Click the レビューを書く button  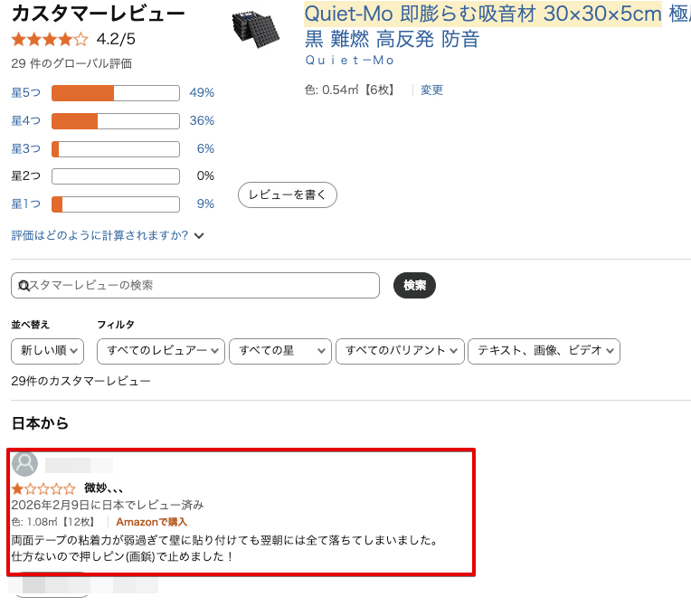(288, 194)
